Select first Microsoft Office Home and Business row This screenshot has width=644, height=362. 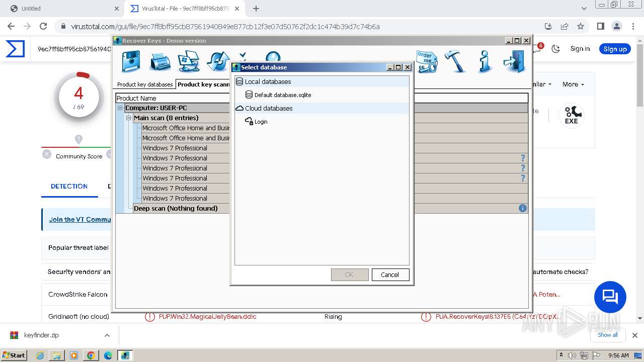186,128
